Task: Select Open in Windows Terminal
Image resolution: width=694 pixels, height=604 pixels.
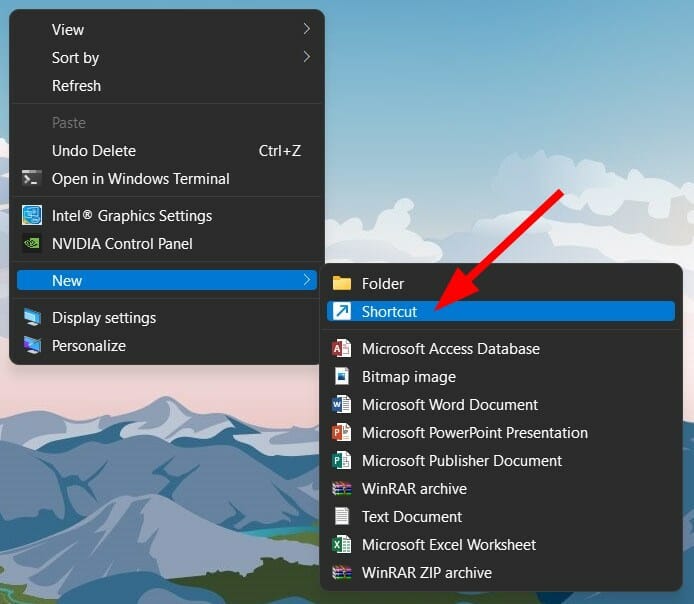Action: 167,179
